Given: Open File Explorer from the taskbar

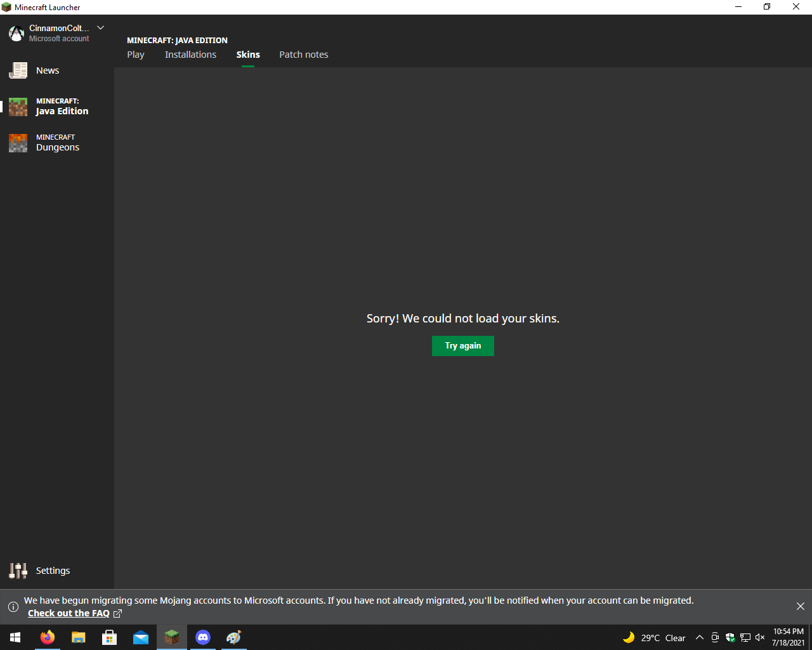Looking at the screenshot, I should coord(79,637).
